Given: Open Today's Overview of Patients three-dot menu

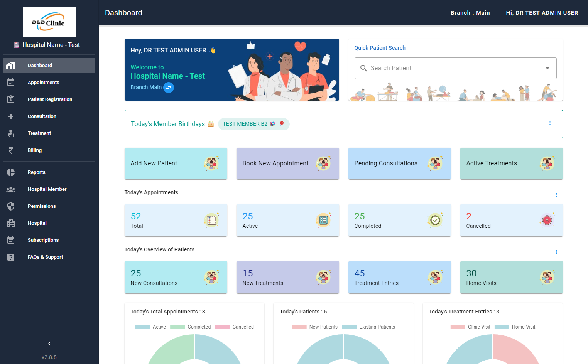Looking at the screenshot, I should [x=556, y=252].
